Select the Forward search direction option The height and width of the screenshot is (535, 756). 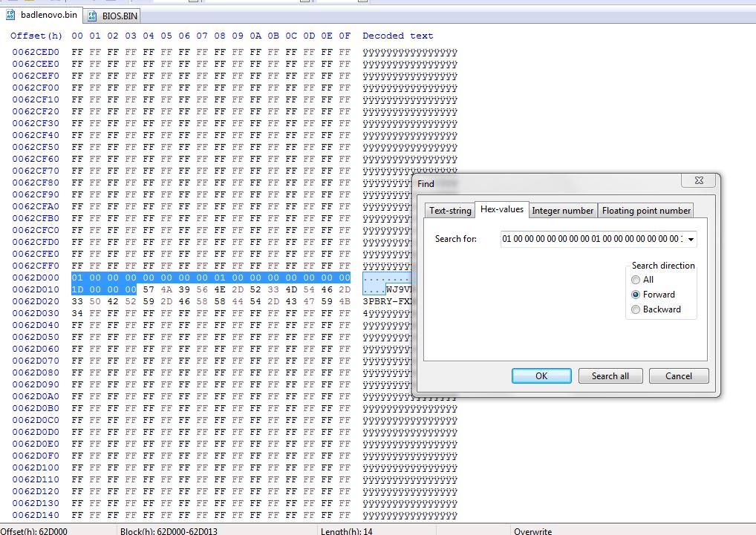pyautogui.click(x=653, y=295)
